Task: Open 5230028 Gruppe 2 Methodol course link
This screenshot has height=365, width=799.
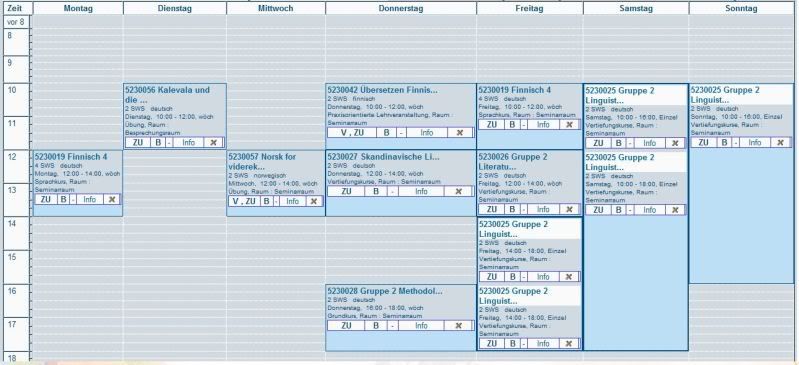Action: (385, 291)
